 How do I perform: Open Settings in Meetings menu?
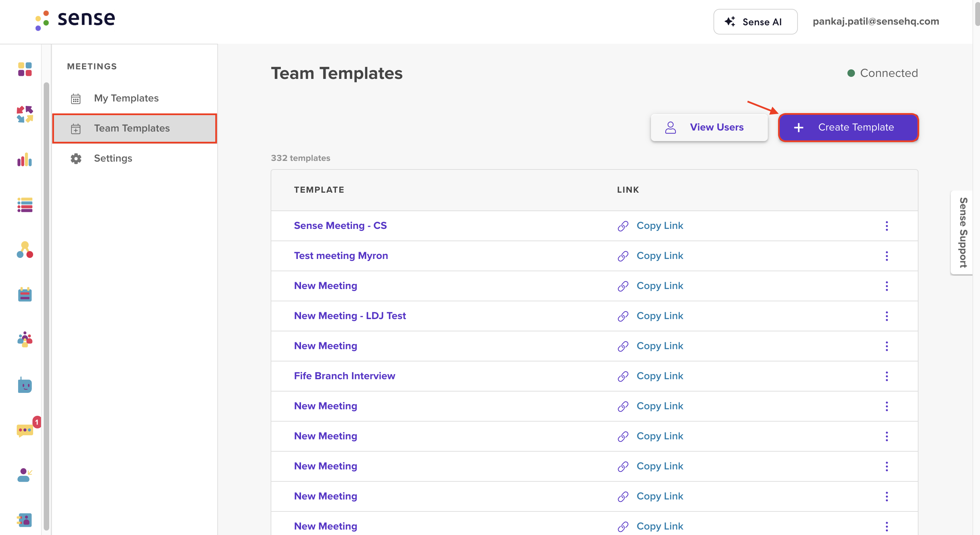[134, 158]
